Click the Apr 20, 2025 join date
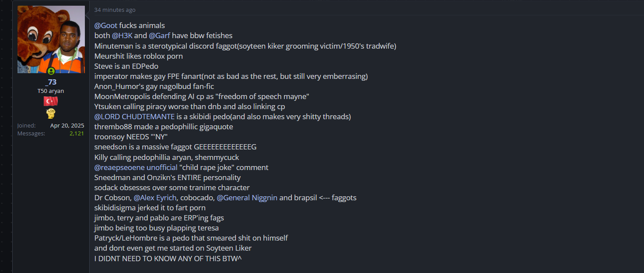 click(67, 125)
